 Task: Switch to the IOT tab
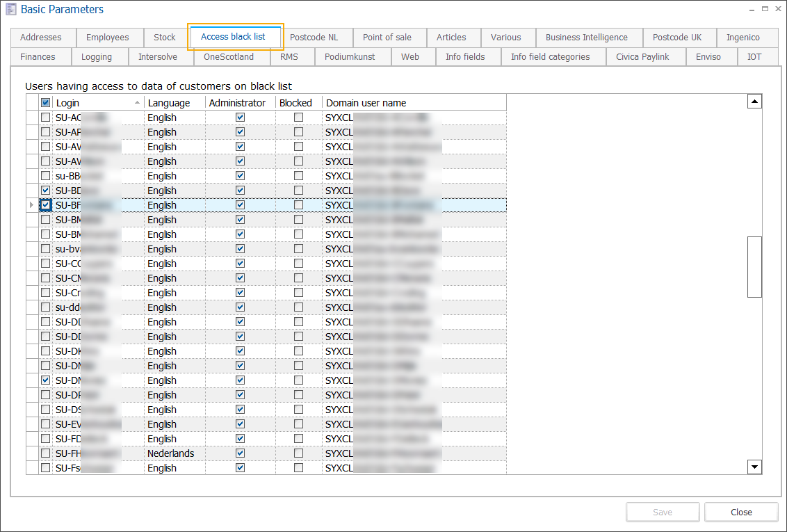[754, 56]
